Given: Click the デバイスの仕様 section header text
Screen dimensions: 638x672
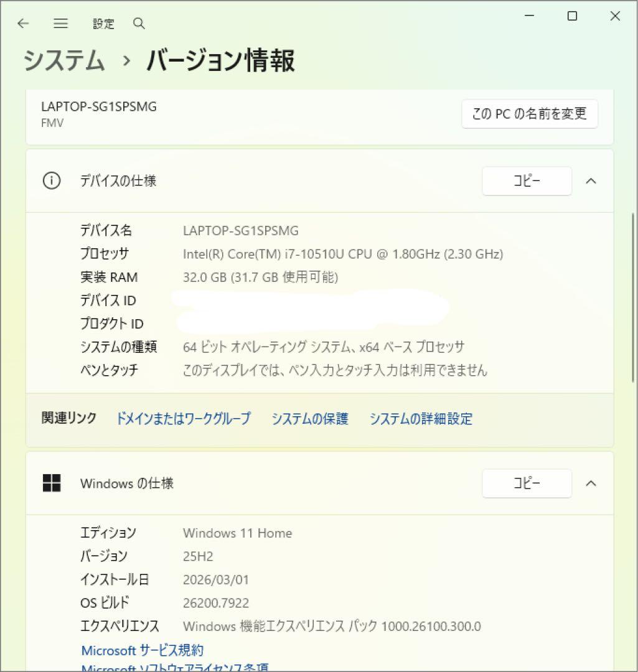Looking at the screenshot, I should click(118, 181).
